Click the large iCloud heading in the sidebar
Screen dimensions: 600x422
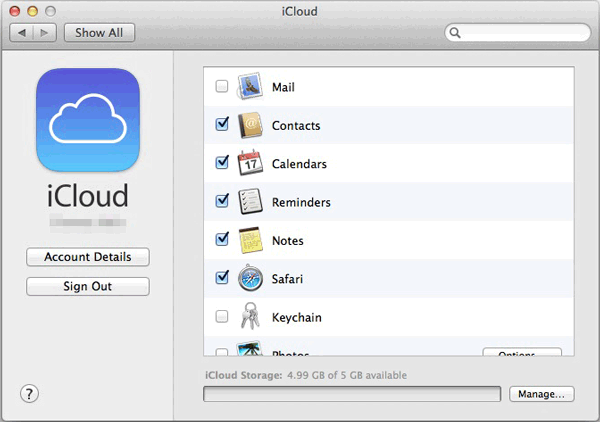pyautogui.click(x=88, y=196)
